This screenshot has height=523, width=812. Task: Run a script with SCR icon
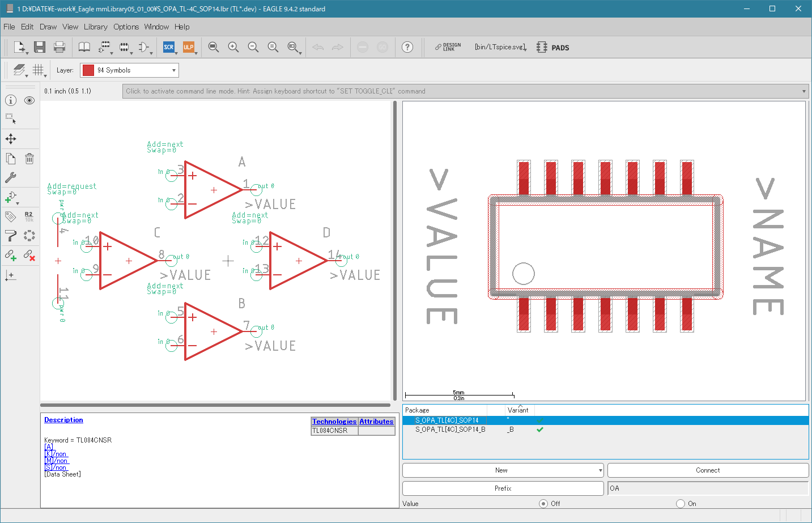point(169,47)
